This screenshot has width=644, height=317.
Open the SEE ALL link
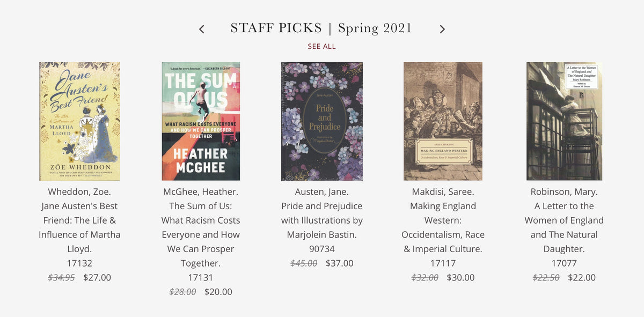point(322,46)
